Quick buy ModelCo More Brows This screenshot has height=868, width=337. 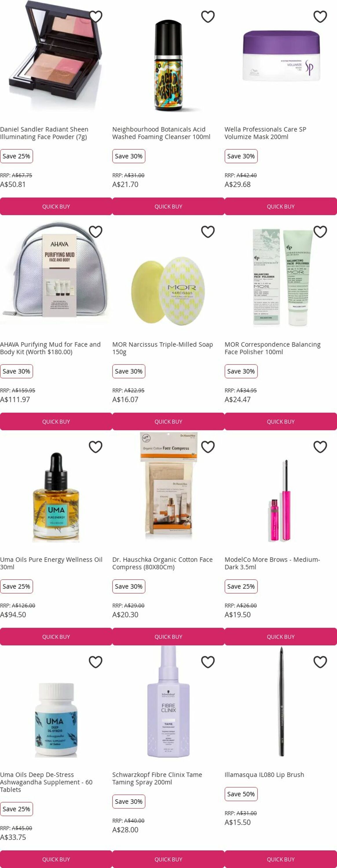point(281,637)
